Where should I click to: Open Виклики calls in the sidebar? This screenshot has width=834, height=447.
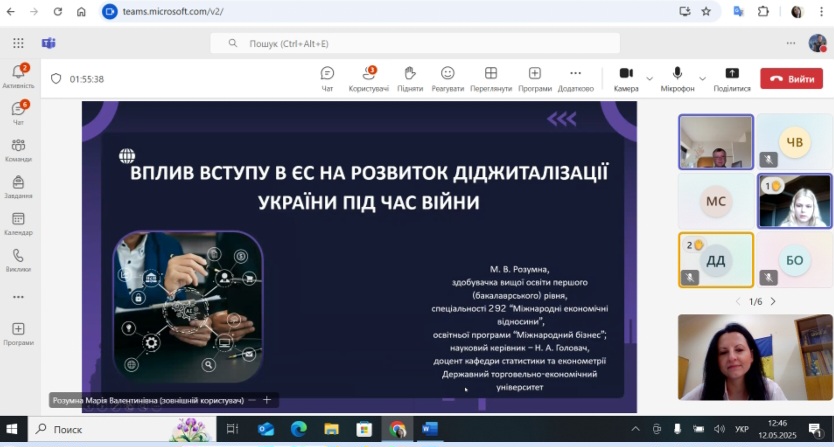[x=18, y=260]
